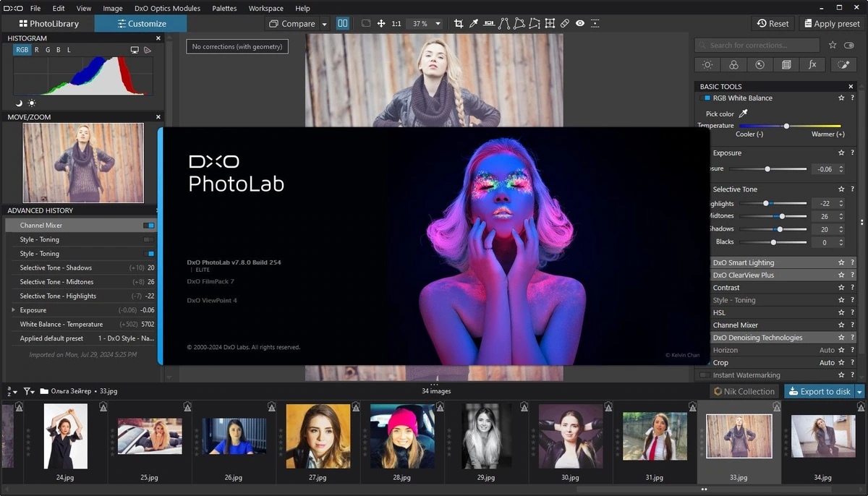
Task: Open the Light corrections tab icon
Action: [707, 65]
